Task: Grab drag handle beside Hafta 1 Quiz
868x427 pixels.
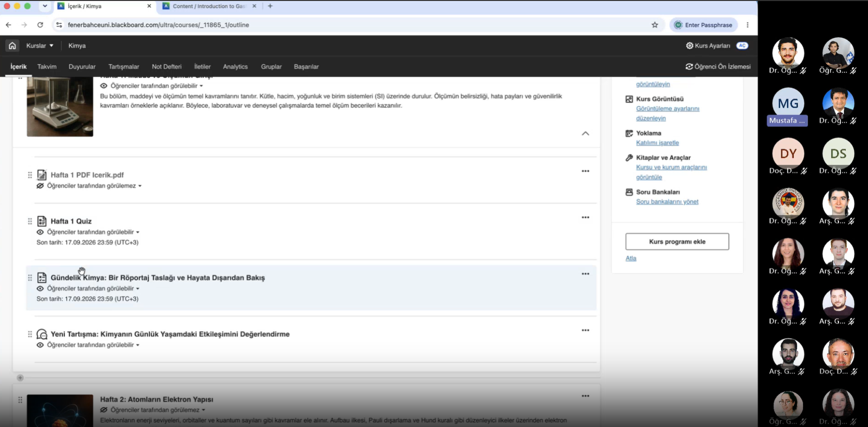Action: (30, 221)
